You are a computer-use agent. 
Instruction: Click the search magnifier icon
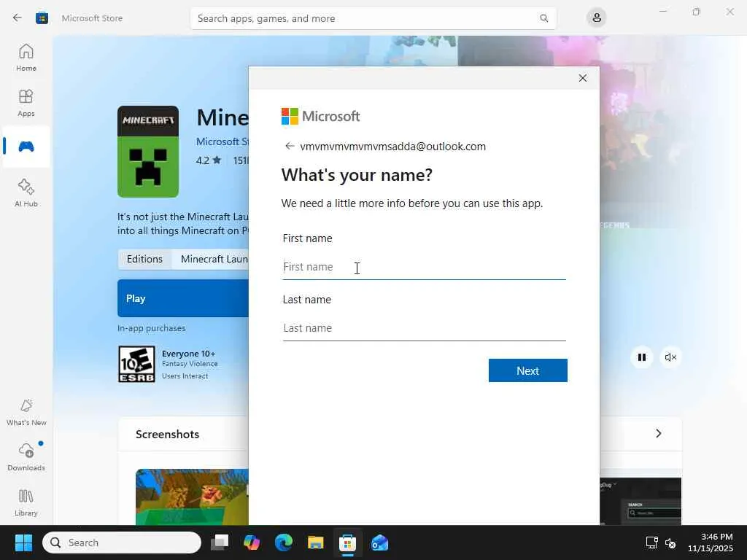coord(543,18)
